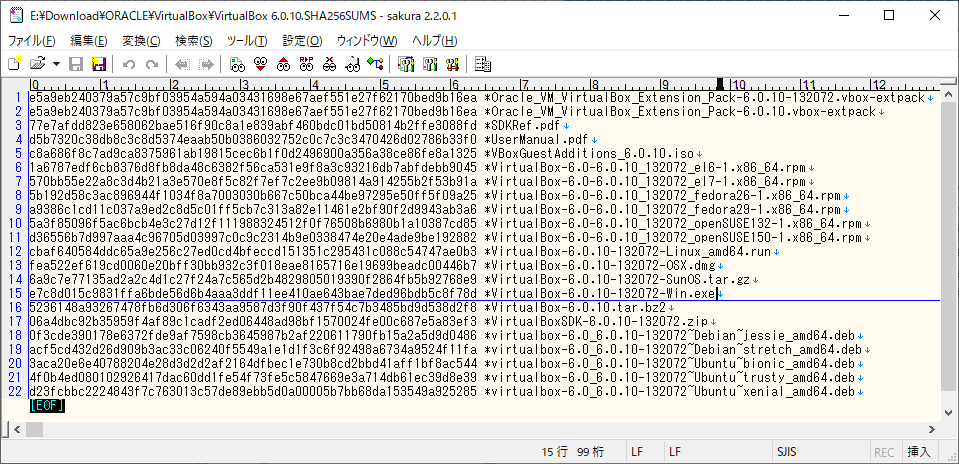Click the [EOF] marker

(x=46, y=405)
